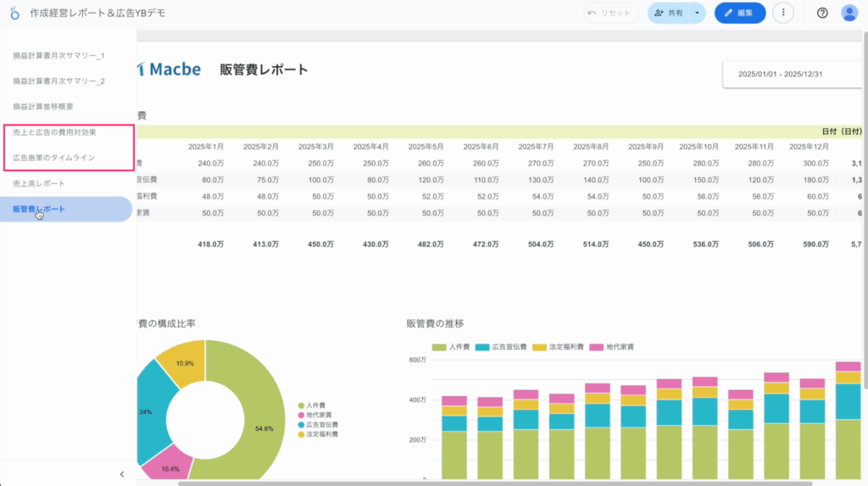Screen dimensions: 868x486
Task: Click the Macbe logo in report header
Action: (x=170, y=70)
